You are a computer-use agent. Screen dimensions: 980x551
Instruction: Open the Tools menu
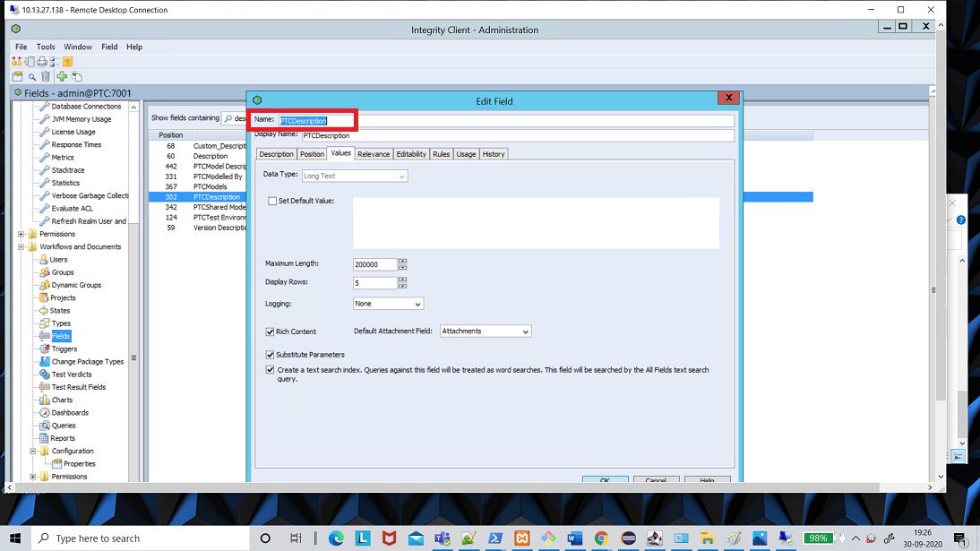tap(46, 47)
